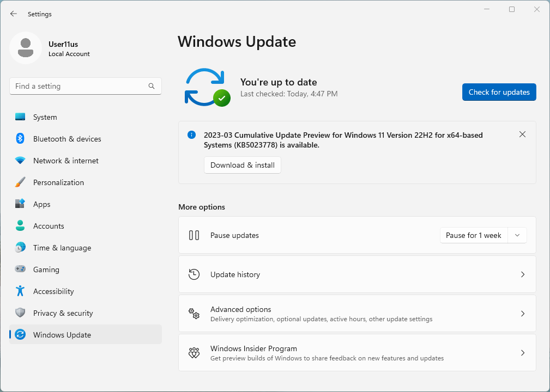Image resolution: width=550 pixels, height=392 pixels.
Task: Click the Personalization paintbrush icon
Action: [x=20, y=182]
